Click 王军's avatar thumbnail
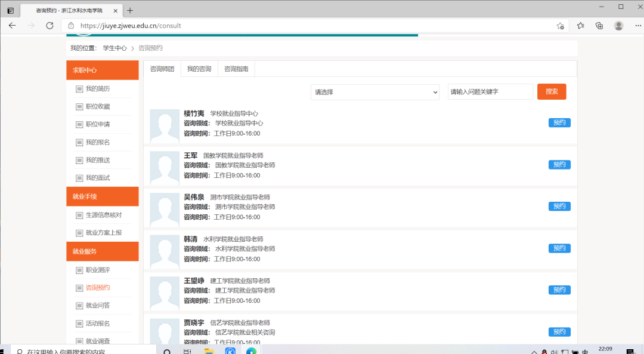644x354 pixels. coord(165,168)
